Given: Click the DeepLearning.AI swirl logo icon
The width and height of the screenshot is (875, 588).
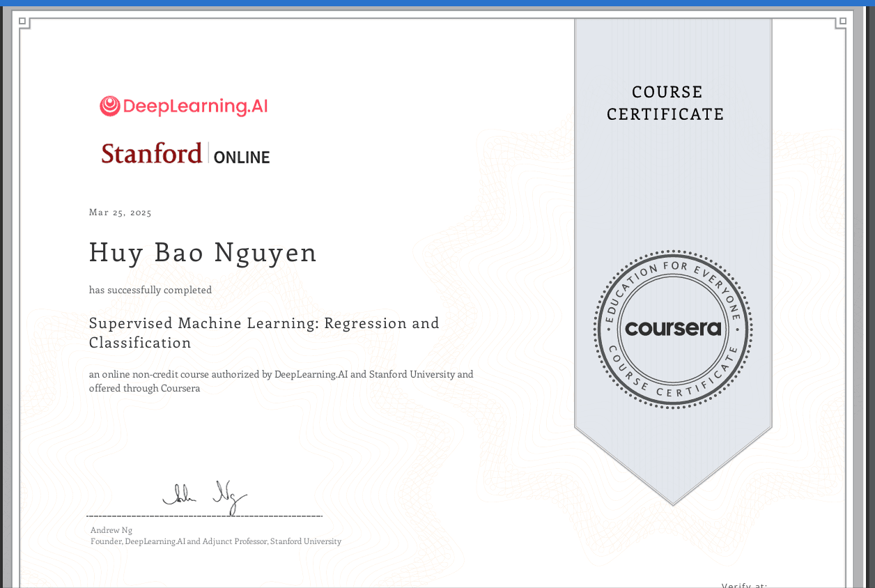Looking at the screenshot, I should [x=109, y=106].
